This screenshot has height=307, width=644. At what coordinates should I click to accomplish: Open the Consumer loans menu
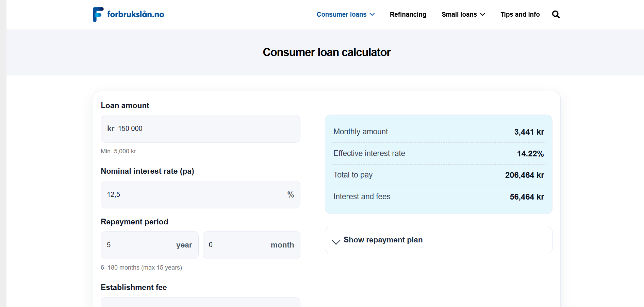(341, 14)
